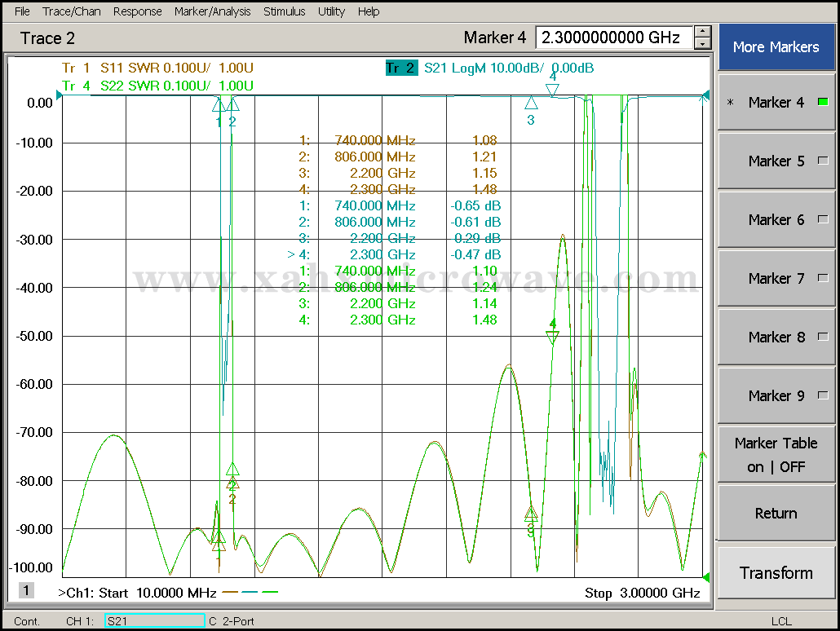Click the window number 1 indicator box
This screenshot has height=631, width=840.
coord(27,590)
